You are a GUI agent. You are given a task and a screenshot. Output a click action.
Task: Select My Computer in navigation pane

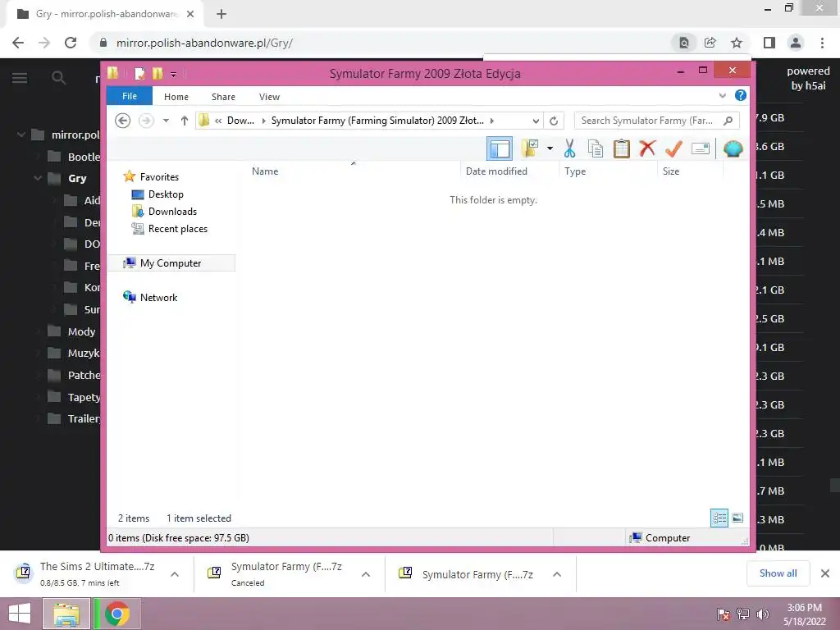tap(171, 263)
